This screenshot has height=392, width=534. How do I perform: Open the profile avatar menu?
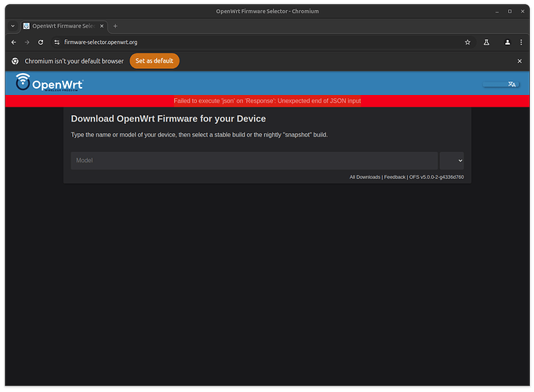pyautogui.click(x=507, y=42)
